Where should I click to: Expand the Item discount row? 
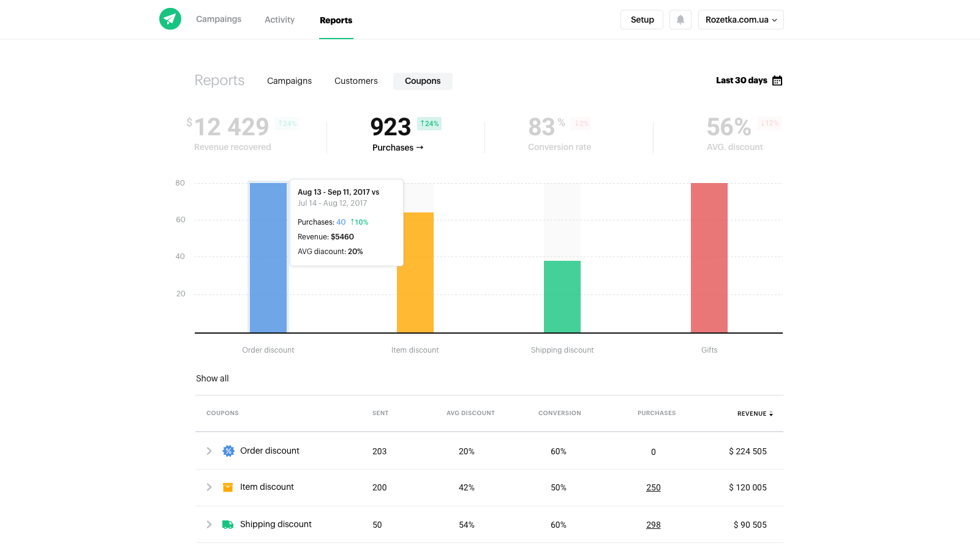[209, 487]
